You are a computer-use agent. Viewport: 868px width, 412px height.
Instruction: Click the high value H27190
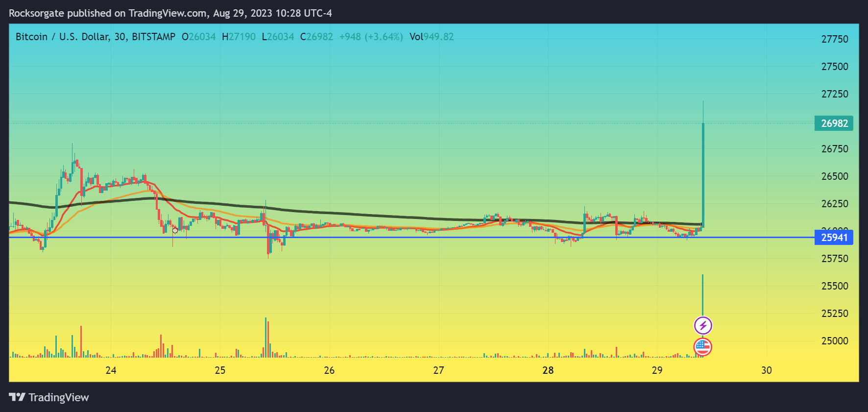tap(239, 37)
